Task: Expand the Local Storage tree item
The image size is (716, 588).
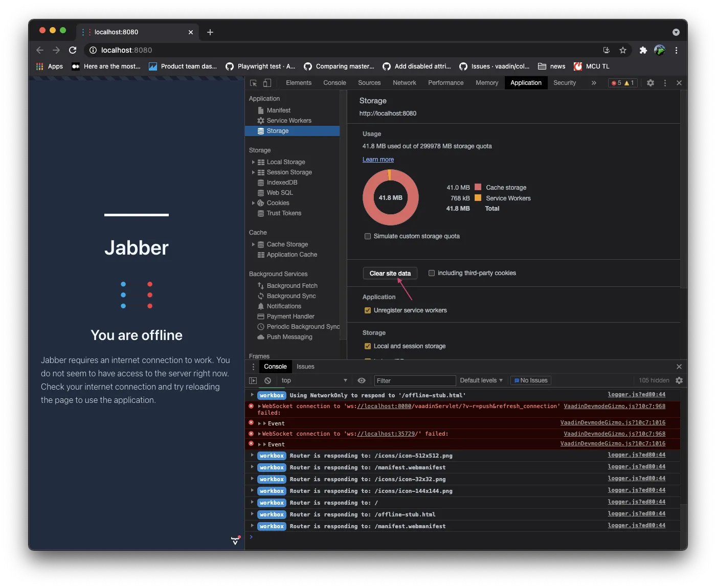Action: pyautogui.click(x=253, y=162)
